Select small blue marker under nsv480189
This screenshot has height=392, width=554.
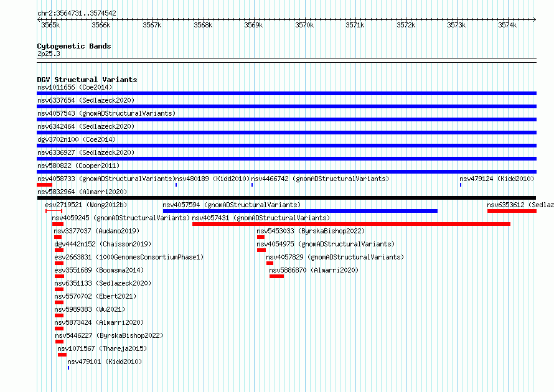176,185
